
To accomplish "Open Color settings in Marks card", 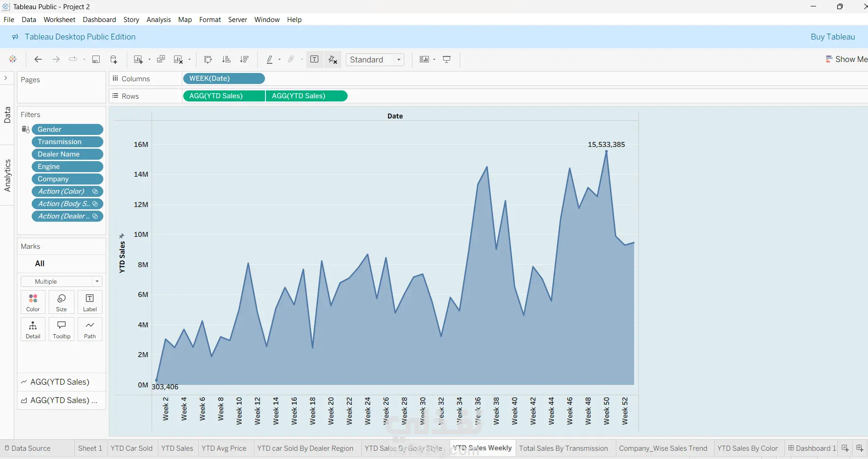I will click(x=33, y=302).
